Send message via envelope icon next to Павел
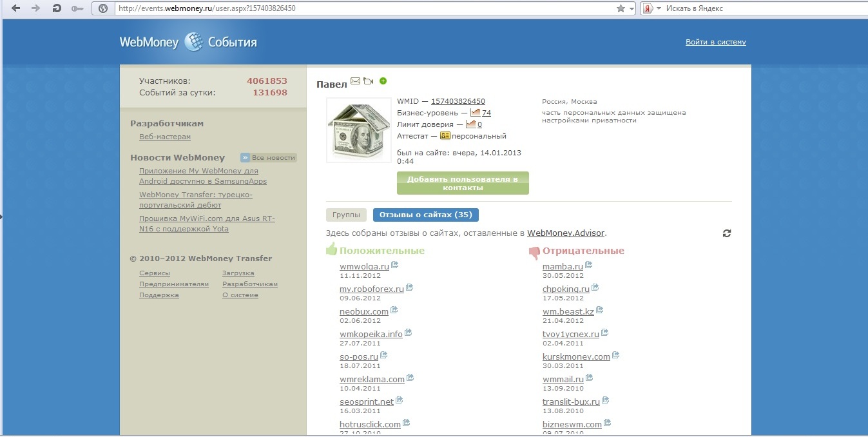Image resolution: width=868 pixels, height=437 pixels. tap(355, 81)
